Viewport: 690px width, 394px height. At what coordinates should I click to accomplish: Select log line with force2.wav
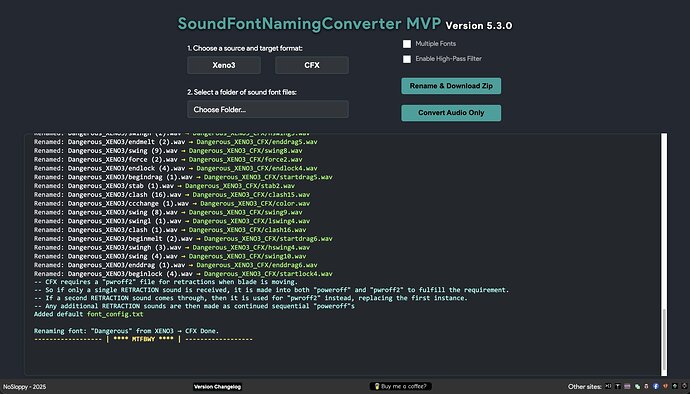coord(168,159)
